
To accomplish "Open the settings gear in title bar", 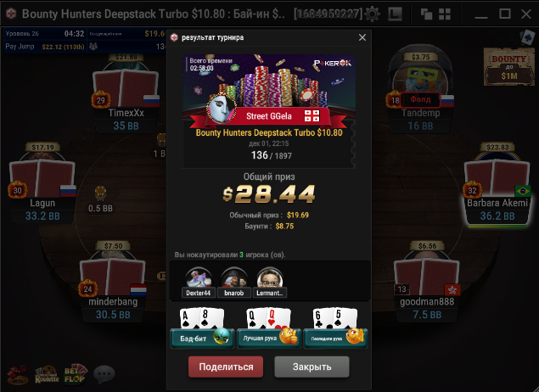I will click(372, 14).
